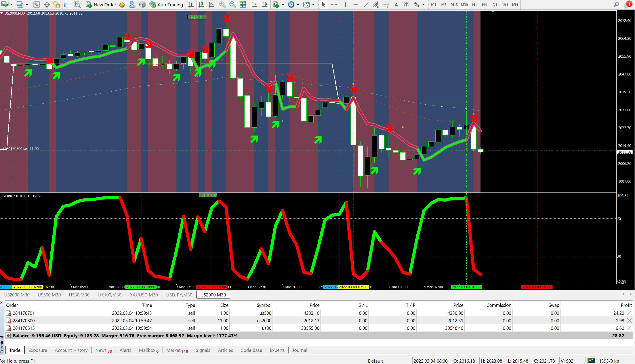Close the us2000 sell order 284170800
Screen dimensions: 635x364
629,321
